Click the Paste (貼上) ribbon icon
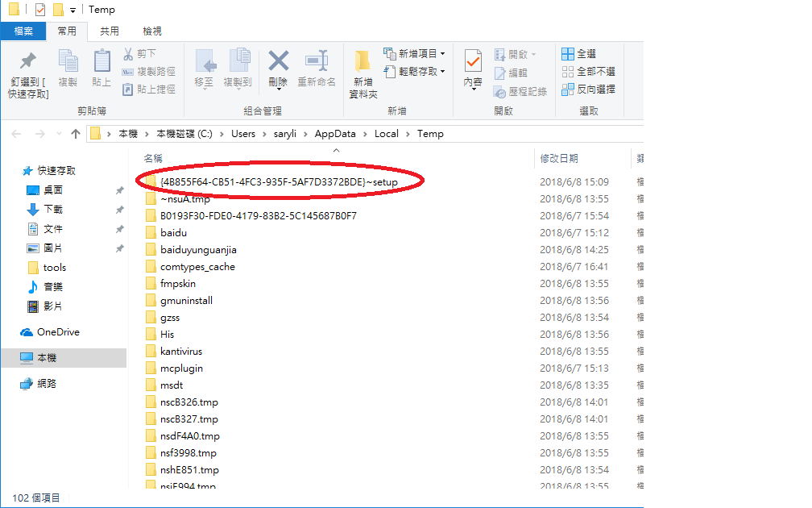The height and width of the screenshot is (508, 812). (101, 68)
